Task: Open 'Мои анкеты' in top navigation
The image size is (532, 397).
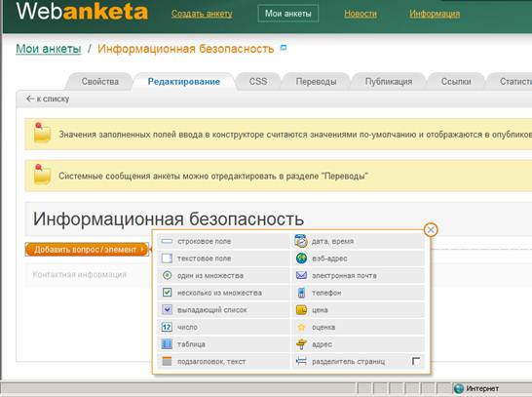Action: point(288,14)
